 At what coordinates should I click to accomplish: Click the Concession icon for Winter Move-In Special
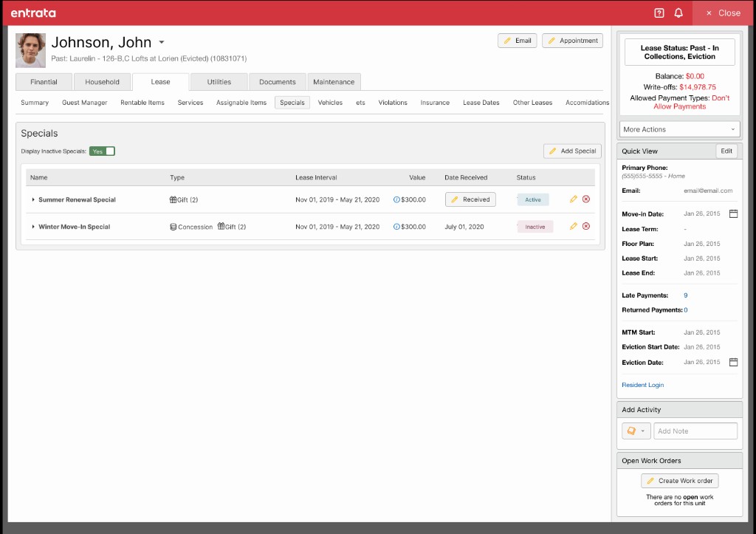tap(173, 227)
